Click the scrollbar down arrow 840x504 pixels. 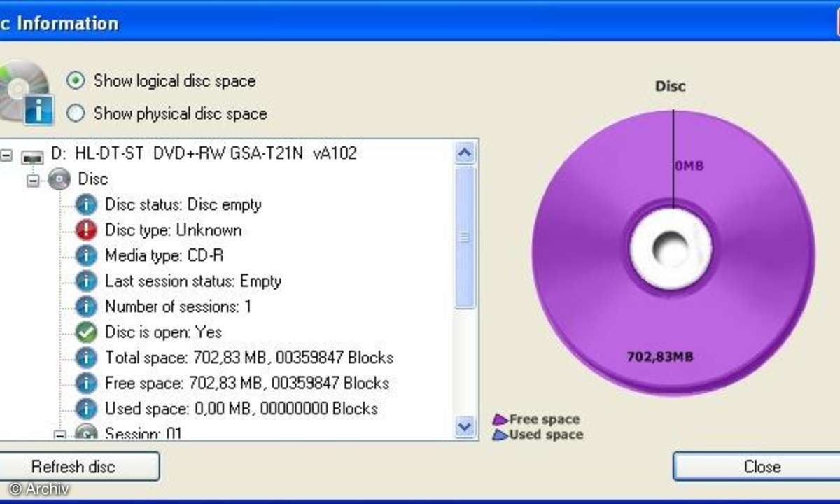[465, 426]
